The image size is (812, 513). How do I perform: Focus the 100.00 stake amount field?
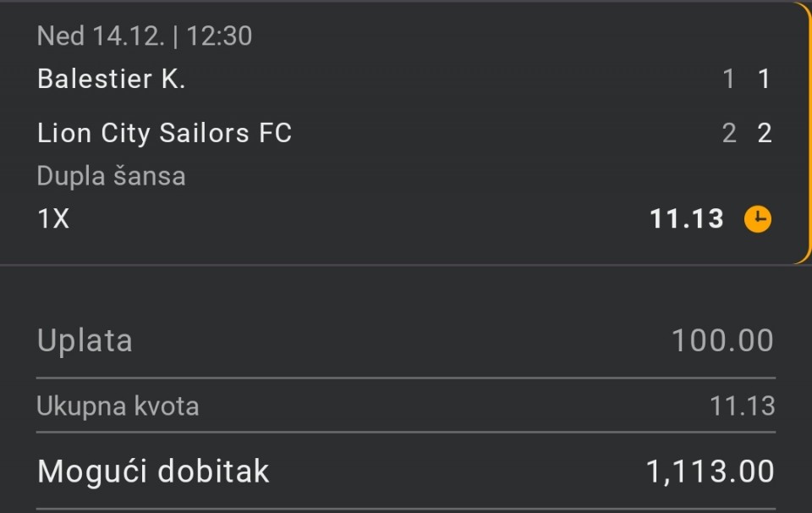coord(722,340)
